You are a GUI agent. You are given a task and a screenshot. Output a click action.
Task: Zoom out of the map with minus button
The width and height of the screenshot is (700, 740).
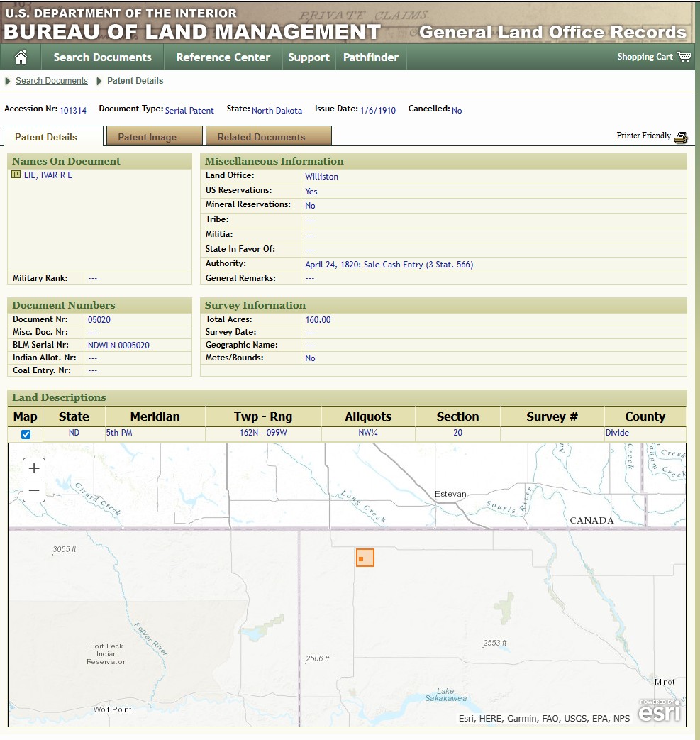coord(34,490)
